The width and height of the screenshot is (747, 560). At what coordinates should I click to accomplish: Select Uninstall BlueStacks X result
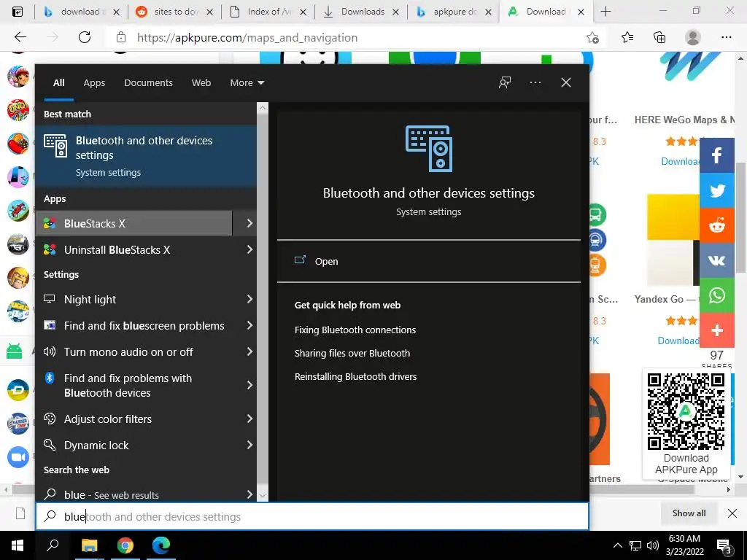[x=134, y=249]
